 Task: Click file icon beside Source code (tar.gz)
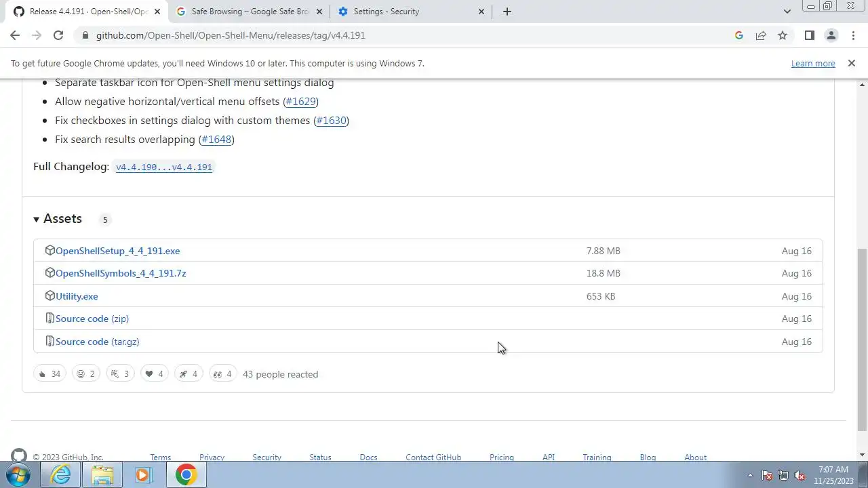(x=50, y=341)
